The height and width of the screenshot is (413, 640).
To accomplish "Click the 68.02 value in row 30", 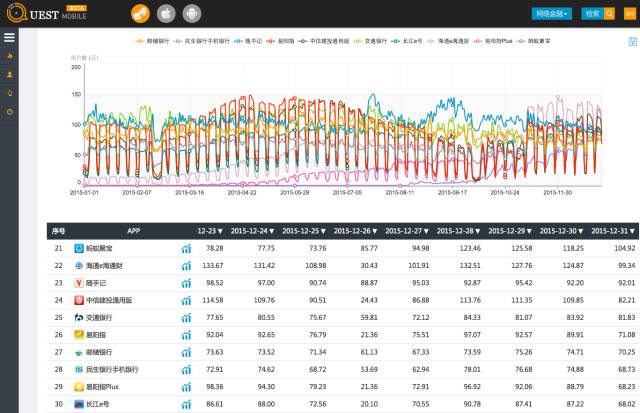I will click(x=627, y=404).
